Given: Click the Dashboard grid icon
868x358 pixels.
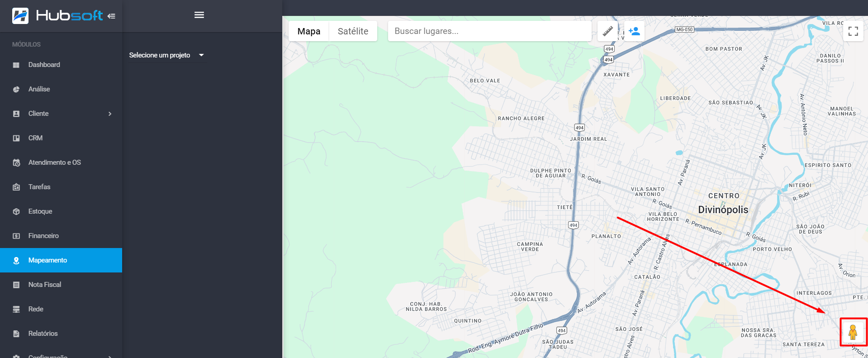Looking at the screenshot, I should (x=16, y=65).
